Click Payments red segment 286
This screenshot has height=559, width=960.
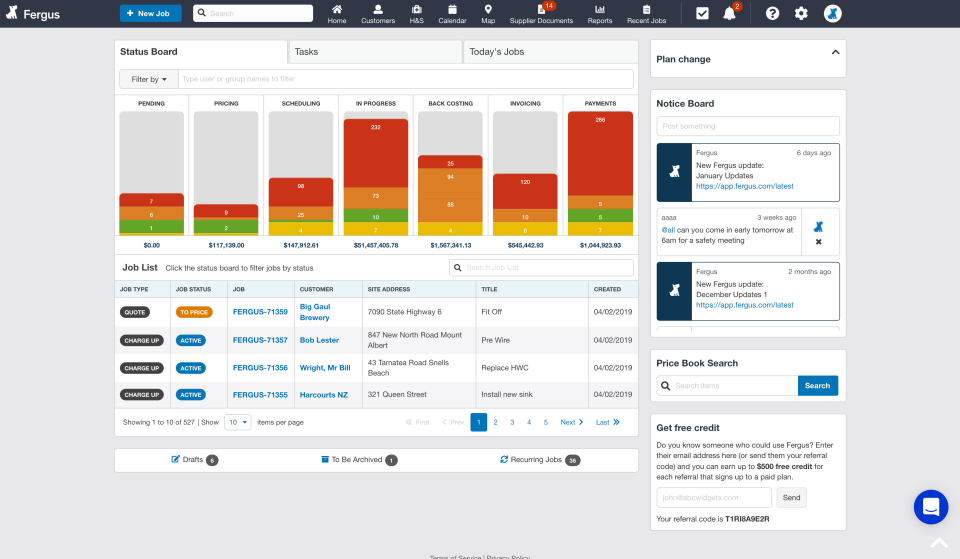point(600,154)
